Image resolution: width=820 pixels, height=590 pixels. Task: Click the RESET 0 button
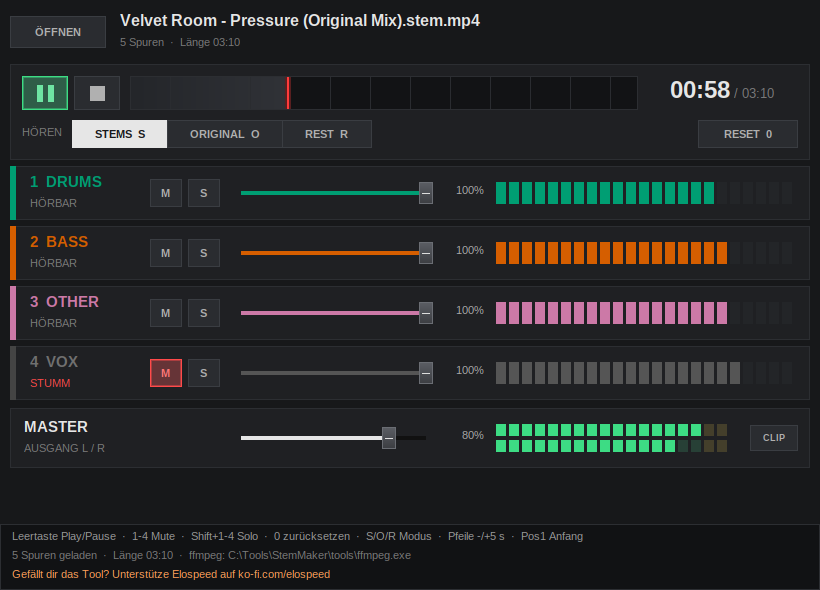748,134
